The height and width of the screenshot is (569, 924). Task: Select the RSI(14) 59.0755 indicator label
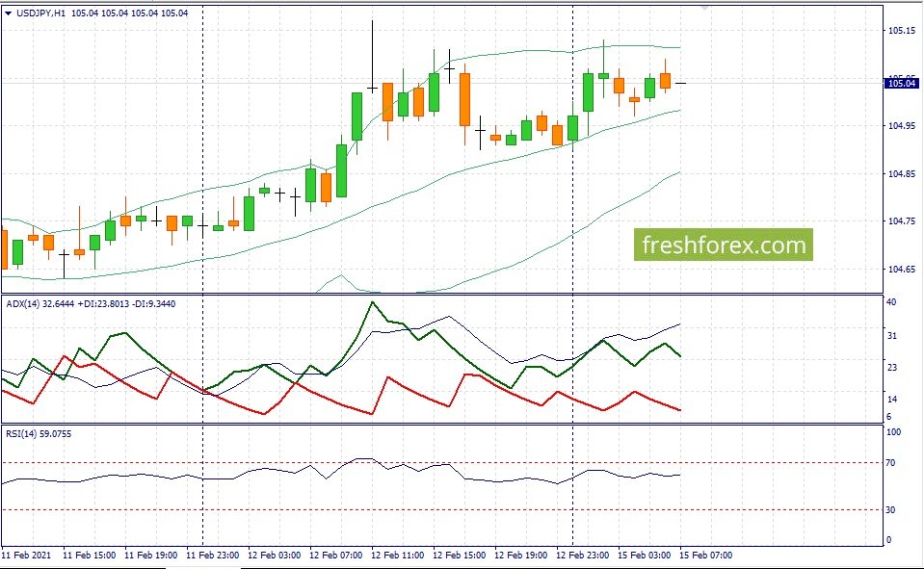pos(39,434)
